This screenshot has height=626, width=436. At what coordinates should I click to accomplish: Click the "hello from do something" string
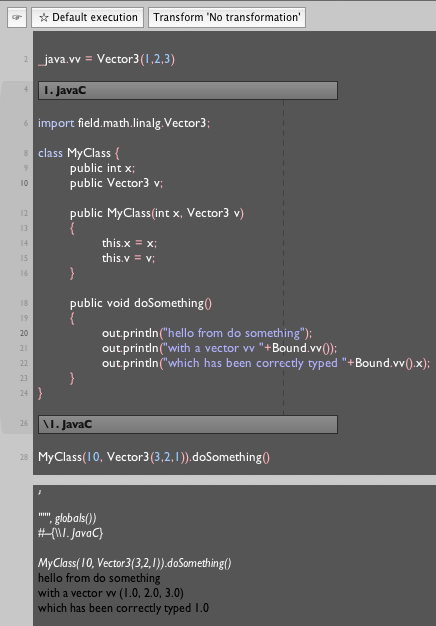click(x=234, y=333)
